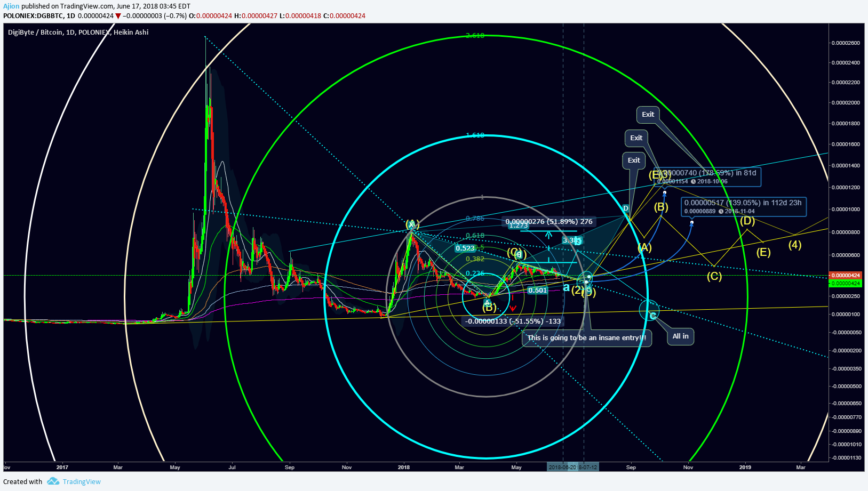
Task: Select the yellow (D) wave label
Action: (747, 221)
